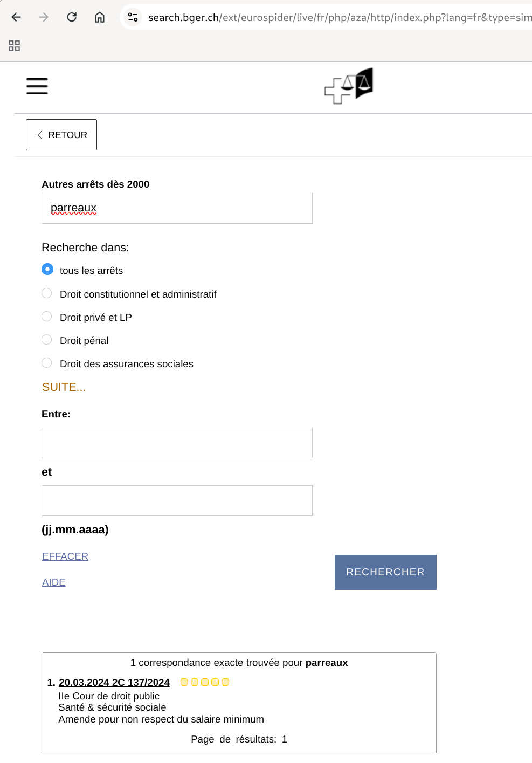The height and width of the screenshot is (763, 532).
Task: Click the 'Entre' start date field
Action: coord(177,443)
